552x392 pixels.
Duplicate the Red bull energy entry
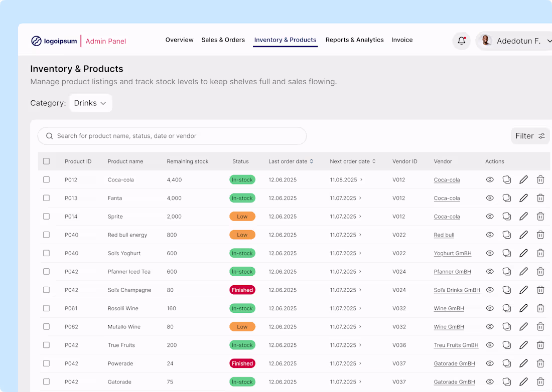tap(507, 235)
